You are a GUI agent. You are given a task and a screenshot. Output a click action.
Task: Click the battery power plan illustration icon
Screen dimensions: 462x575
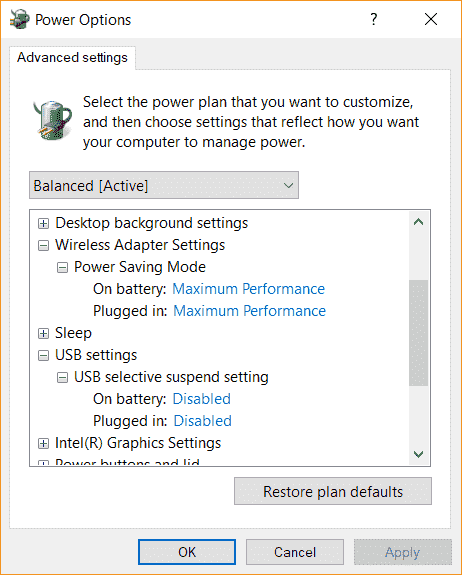(x=52, y=120)
